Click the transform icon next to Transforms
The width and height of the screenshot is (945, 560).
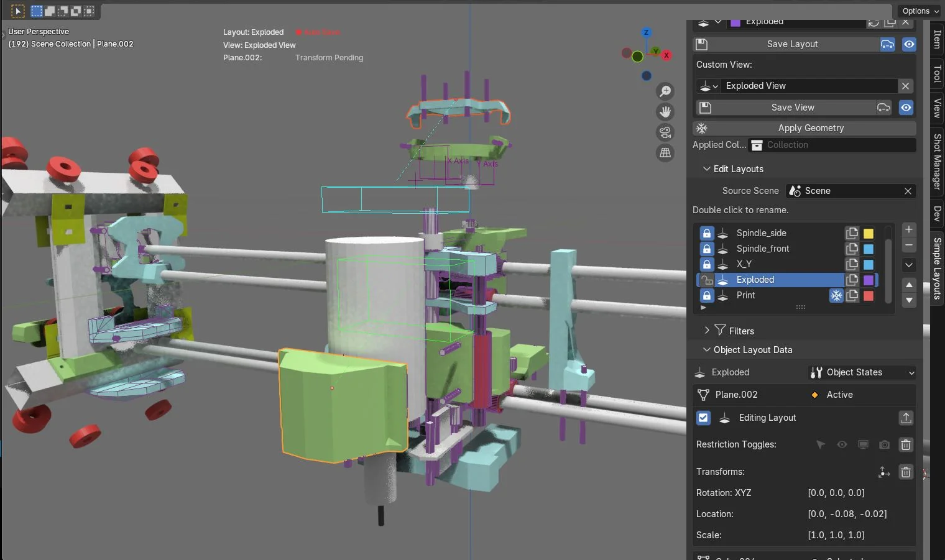point(883,472)
